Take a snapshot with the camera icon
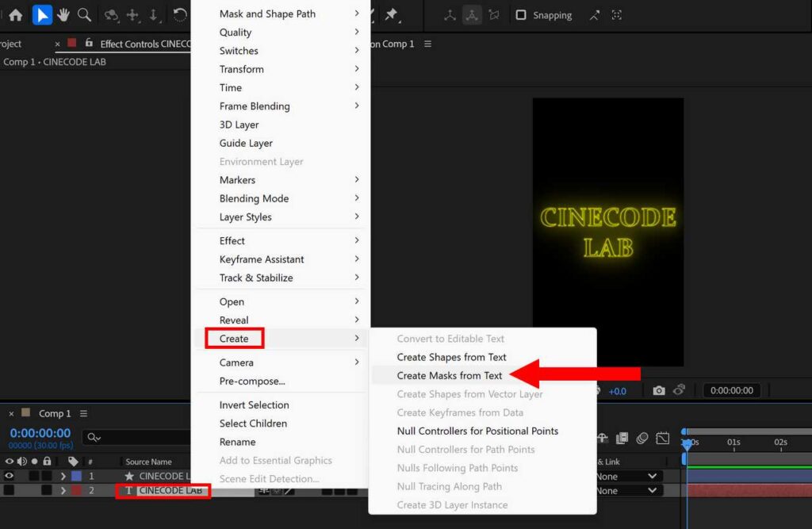Screen dimensions: 812x529 659,390
